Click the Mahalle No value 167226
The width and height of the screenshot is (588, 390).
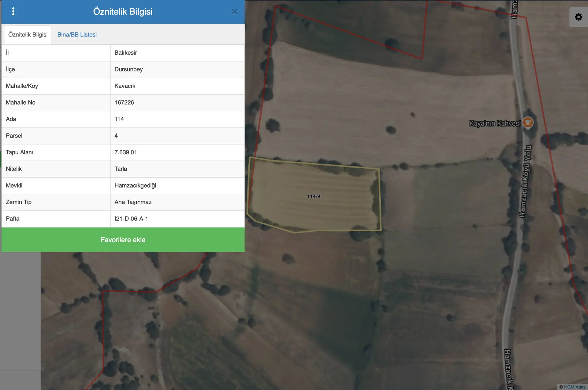click(x=124, y=103)
